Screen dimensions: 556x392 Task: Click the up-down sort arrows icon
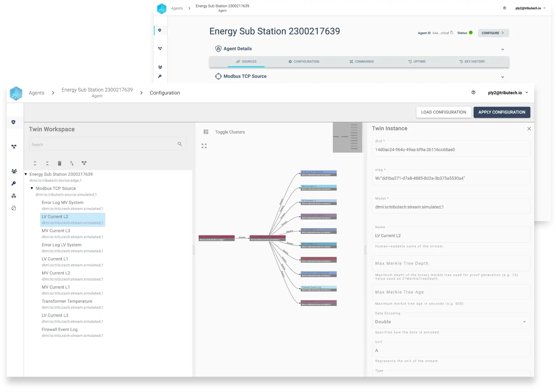[x=72, y=163]
